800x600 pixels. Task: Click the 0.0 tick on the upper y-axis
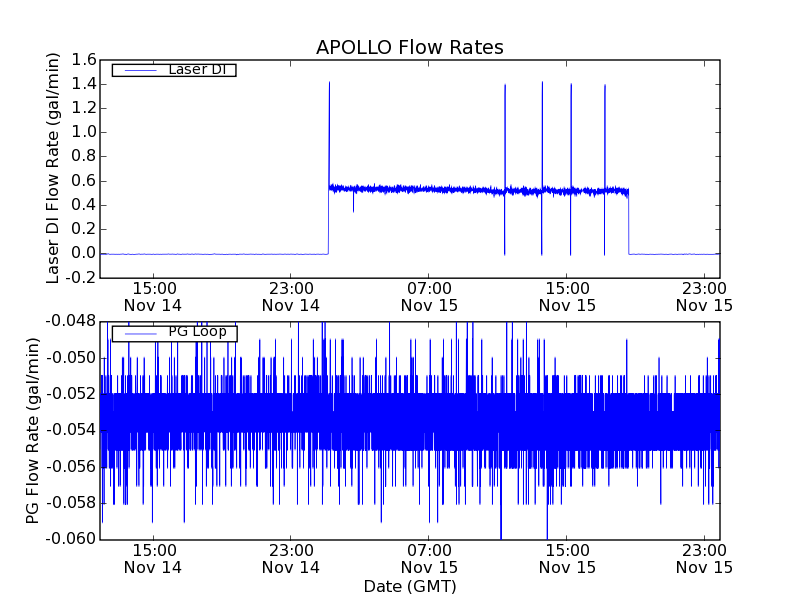tap(83, 253)
